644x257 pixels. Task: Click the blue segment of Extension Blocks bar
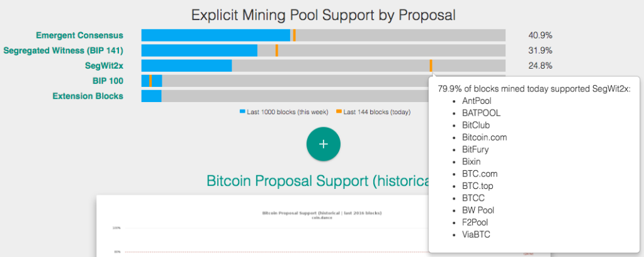click(x=151, y=96)
